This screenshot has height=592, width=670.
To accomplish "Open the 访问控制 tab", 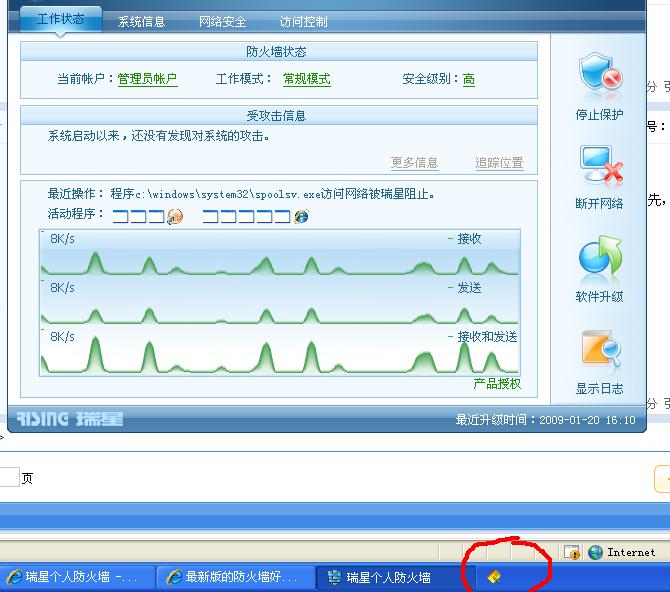I will (x=303, y=21).
